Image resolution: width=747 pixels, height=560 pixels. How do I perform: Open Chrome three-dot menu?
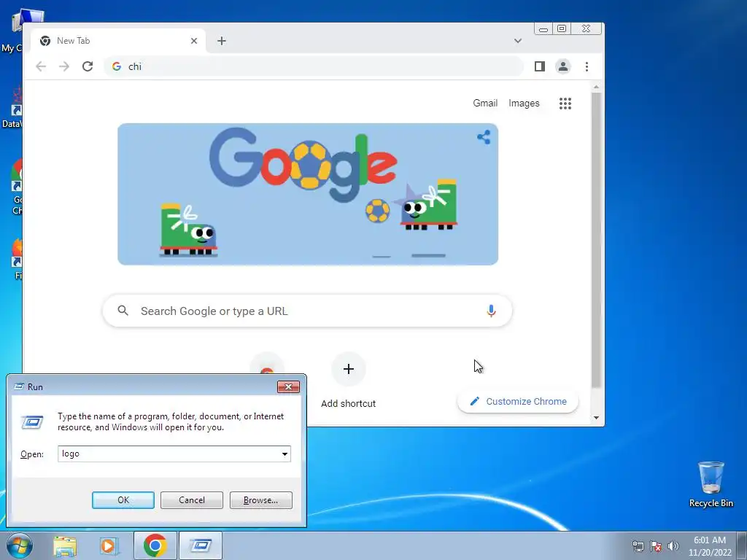click(x=587, y=66)
